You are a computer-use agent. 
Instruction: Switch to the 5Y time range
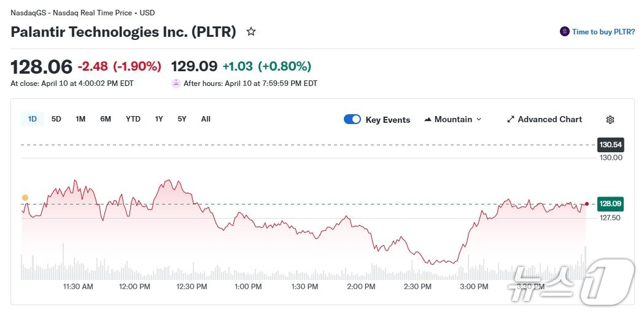coord(182,119)
